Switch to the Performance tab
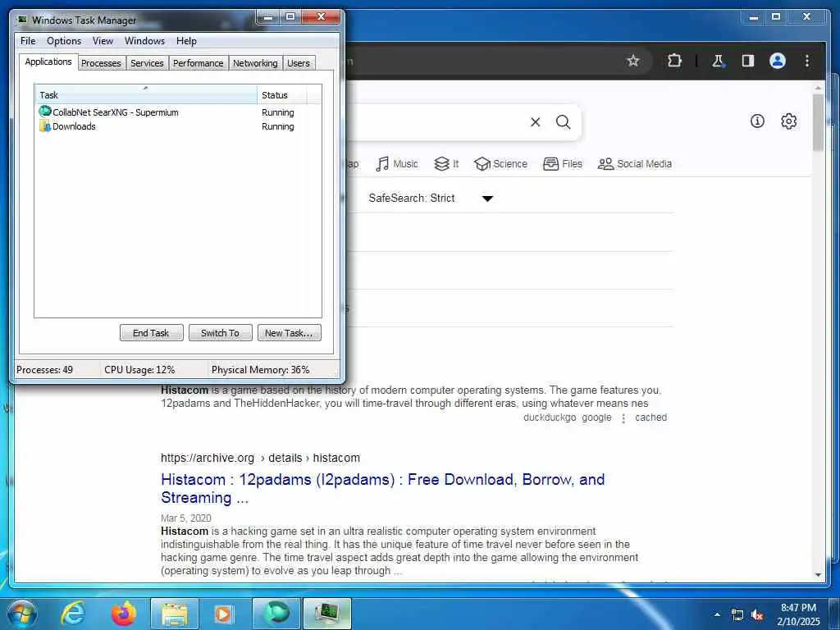Screen dimensions: 840x630 click(199, 63)
